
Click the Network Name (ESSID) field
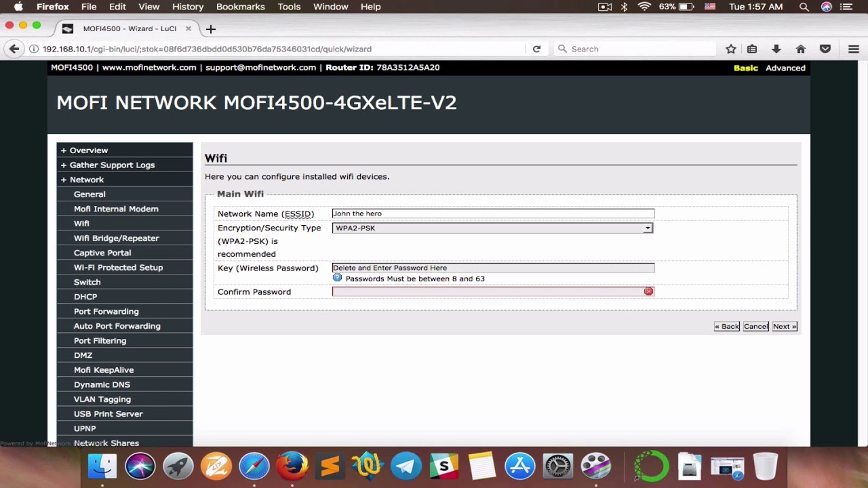tap(493, 213)
